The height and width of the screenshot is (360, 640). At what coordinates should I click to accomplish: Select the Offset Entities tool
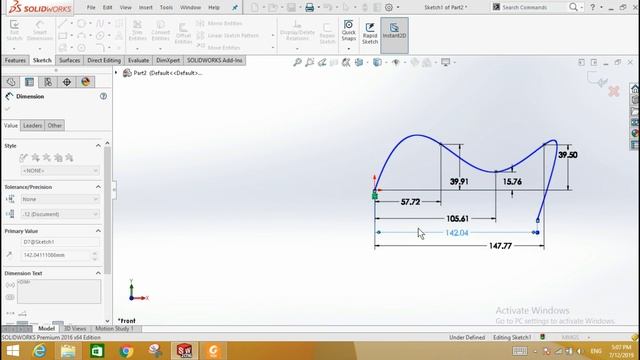click(183, 33)
